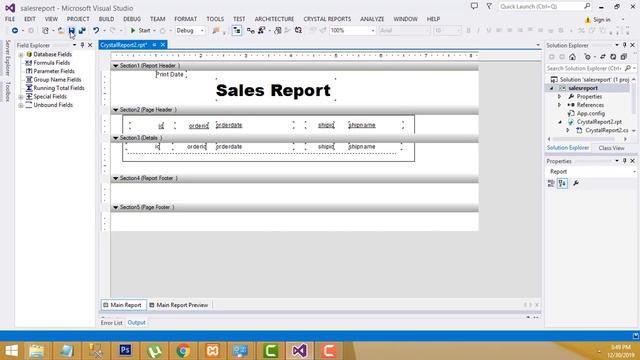640x360 pixels.
Task: Click the Navigate Backward toolbar icon
Action: [x=15, y=31]
